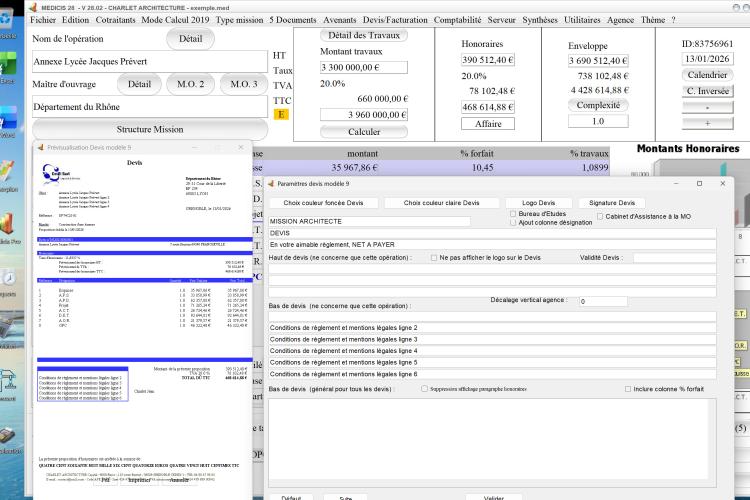The height and width of the screenshot is (500, 750).
Task: Open the Avenants menu
Action: tap(340, 20)
